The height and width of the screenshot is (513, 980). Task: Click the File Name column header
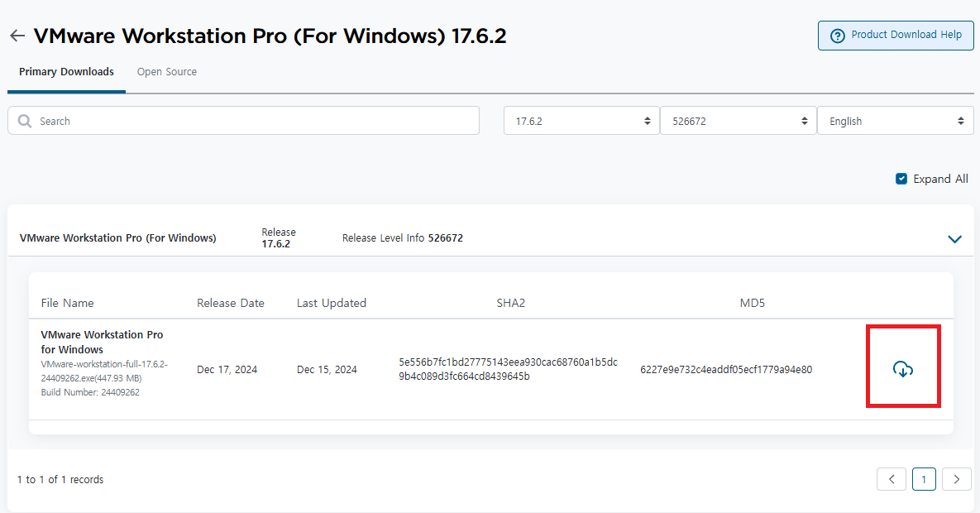pyautogui.click(x=68, y=303)
